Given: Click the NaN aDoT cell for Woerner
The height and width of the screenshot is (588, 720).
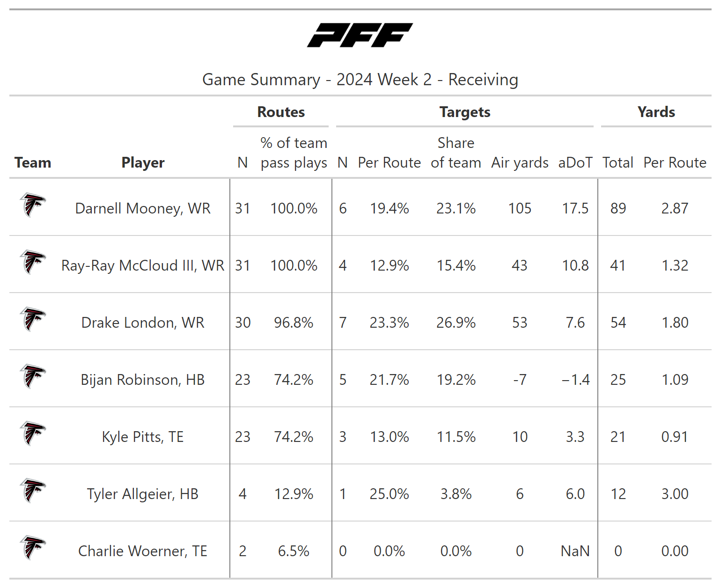Looking at the screenshot, I should pyautogui.click(x=575, y=551).
